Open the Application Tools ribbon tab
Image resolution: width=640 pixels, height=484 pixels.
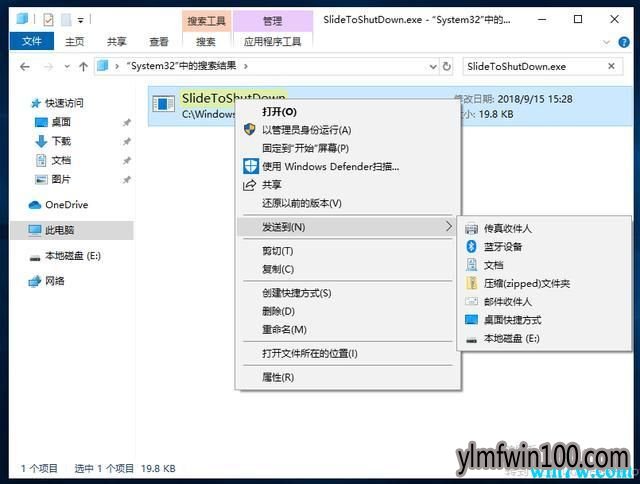[x=272, y=42]
